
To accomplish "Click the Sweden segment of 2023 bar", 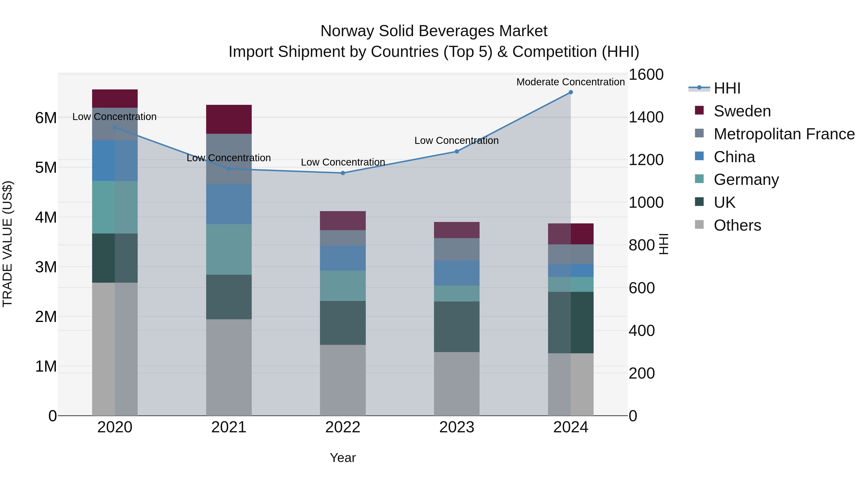I will [x=457, y=230].
